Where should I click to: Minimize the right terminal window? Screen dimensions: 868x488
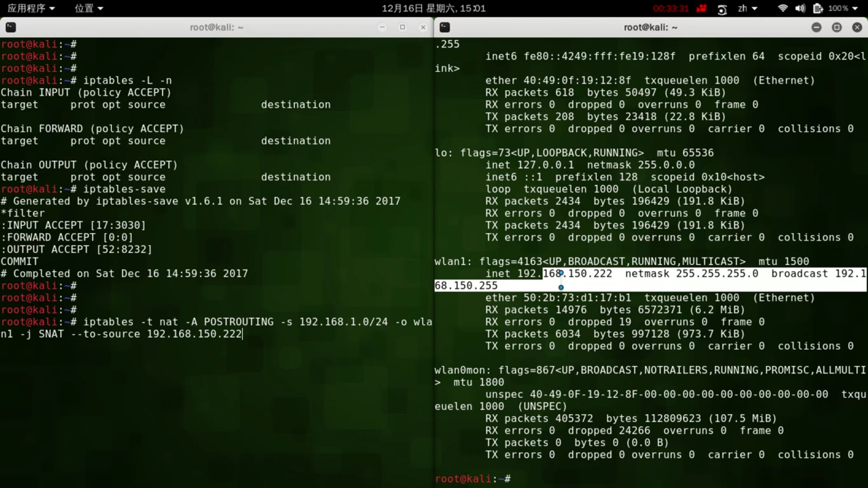click(816, 27)
